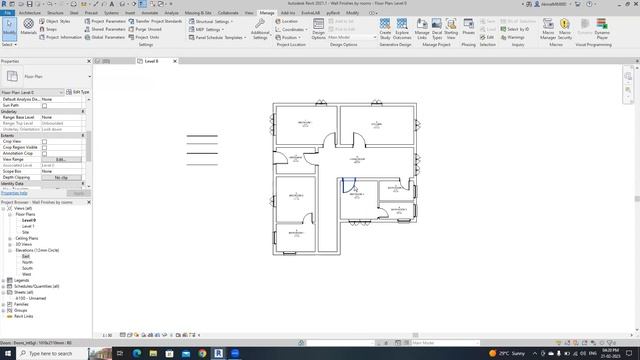Review Warnings in Inquiry panel

[x=513, y=37]
